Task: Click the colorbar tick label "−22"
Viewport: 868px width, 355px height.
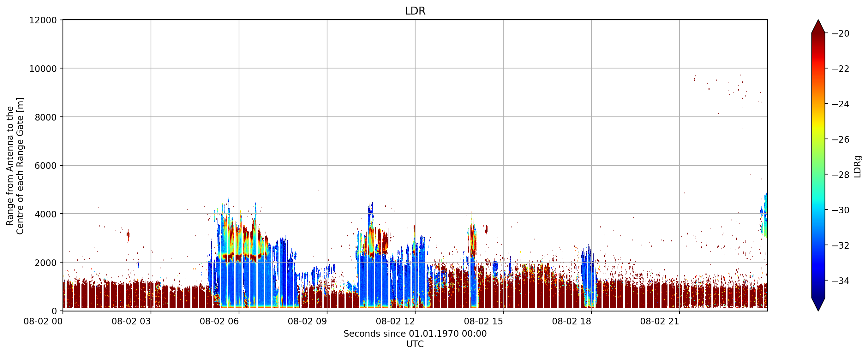Action: [841, 69]
